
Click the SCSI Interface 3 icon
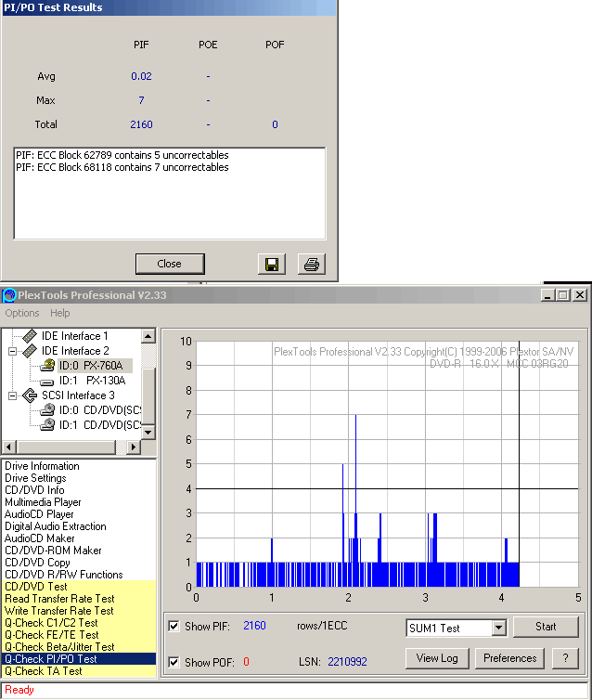coord(30,395)
